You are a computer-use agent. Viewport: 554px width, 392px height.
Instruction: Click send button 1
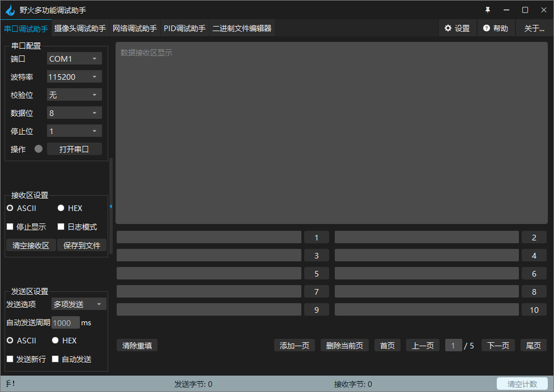[x=317, y=237]
